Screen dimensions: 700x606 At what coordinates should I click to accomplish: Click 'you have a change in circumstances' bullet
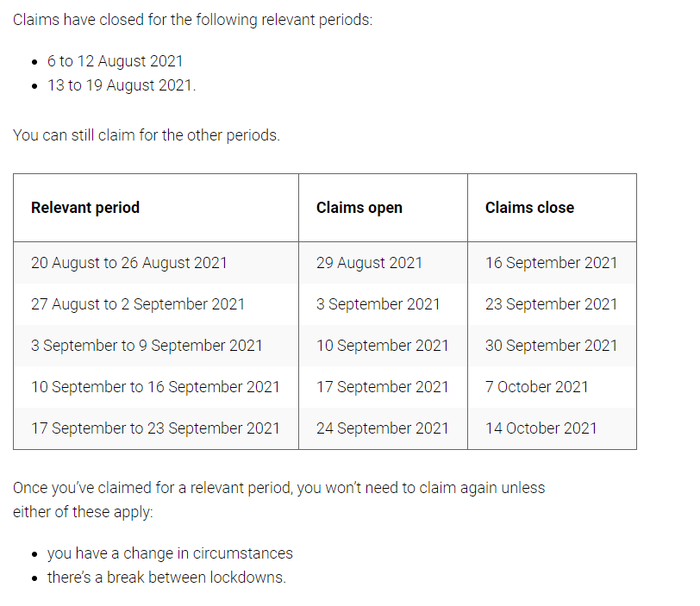pos(170,553)
